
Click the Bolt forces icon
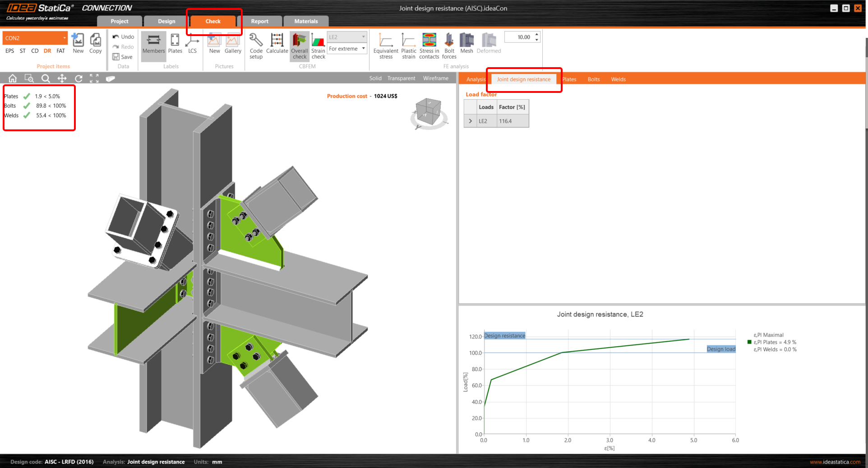pyautogui.click(x=449, y=45)
